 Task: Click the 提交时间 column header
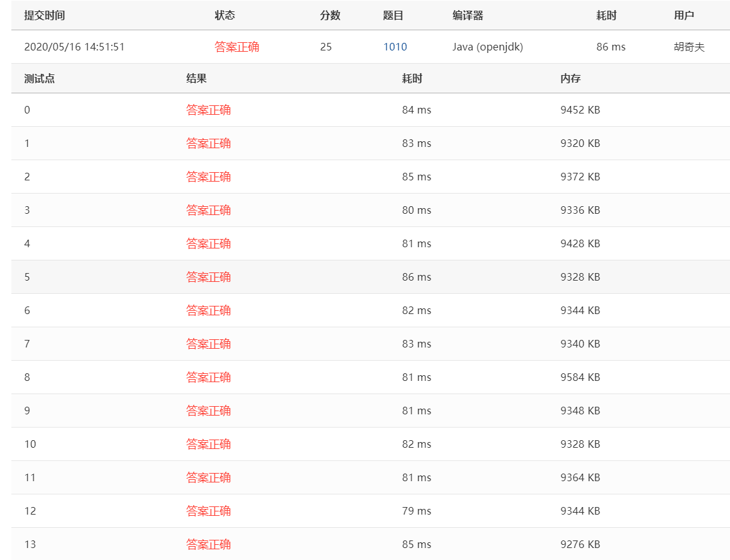[x=44, y=15]
